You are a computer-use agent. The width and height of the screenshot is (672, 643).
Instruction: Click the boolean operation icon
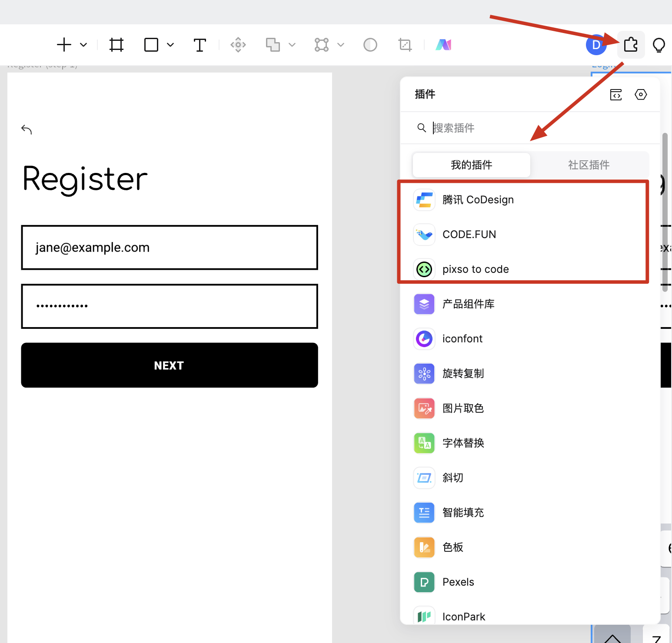(273, 45)
